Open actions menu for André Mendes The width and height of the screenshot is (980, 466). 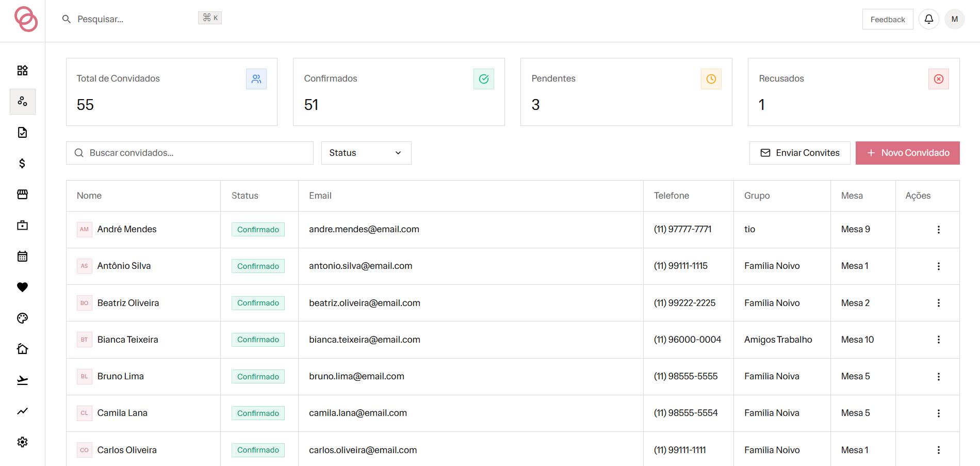pos(939,230)
